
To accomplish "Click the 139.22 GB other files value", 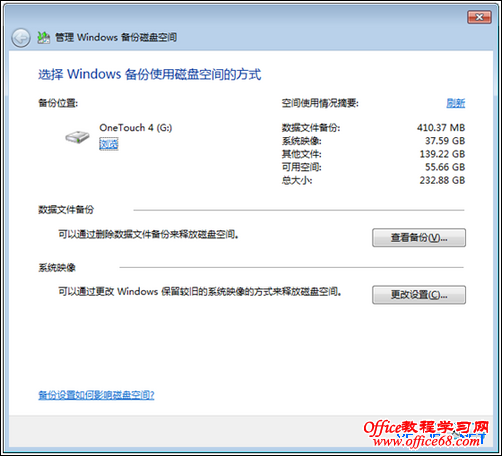I will click(442, 154).
